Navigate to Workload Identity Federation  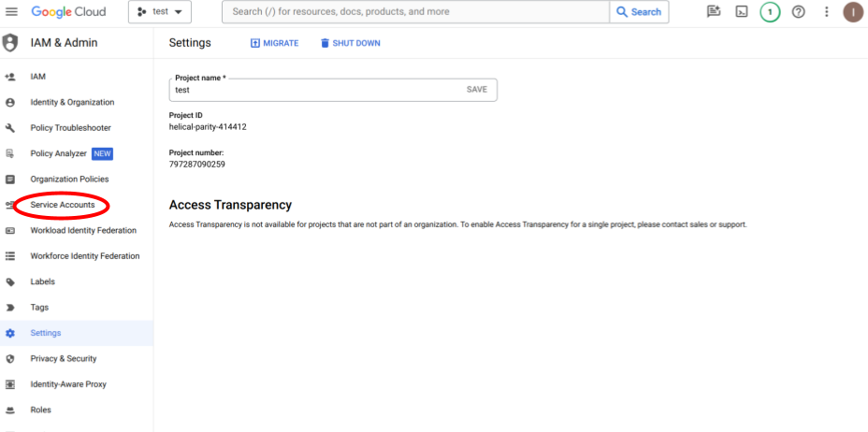coord(83,230)
